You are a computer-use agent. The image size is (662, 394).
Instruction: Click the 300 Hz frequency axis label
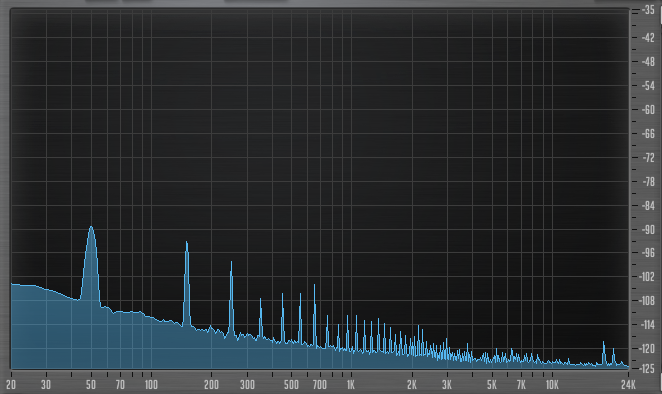pyautogui.click(x=247, y=385)
